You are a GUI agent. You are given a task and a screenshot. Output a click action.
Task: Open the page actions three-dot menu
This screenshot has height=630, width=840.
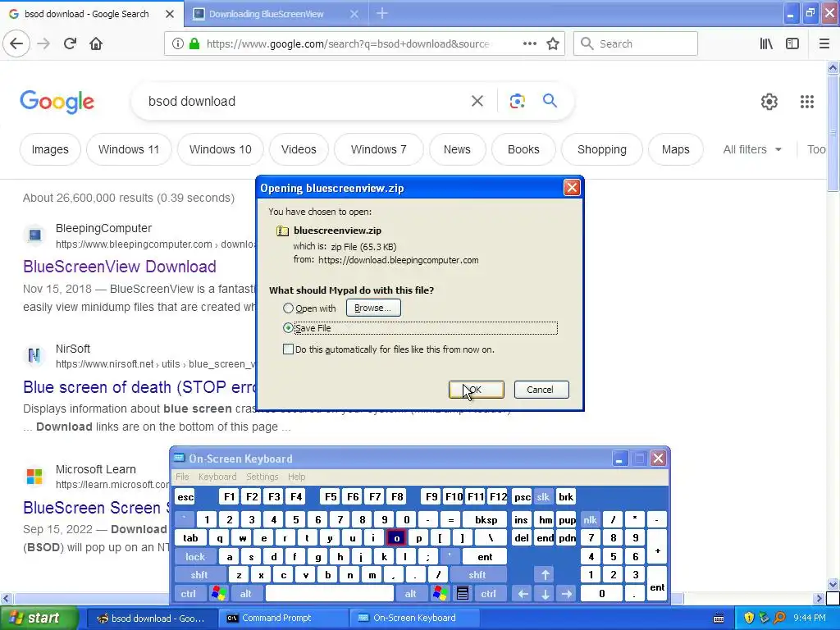point(529,43)
